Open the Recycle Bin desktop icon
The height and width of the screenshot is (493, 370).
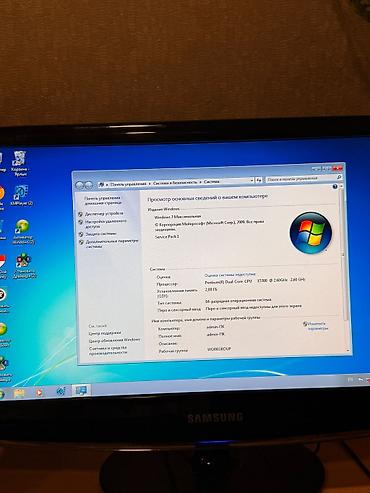pyautogui.click(x=20, y=163)
